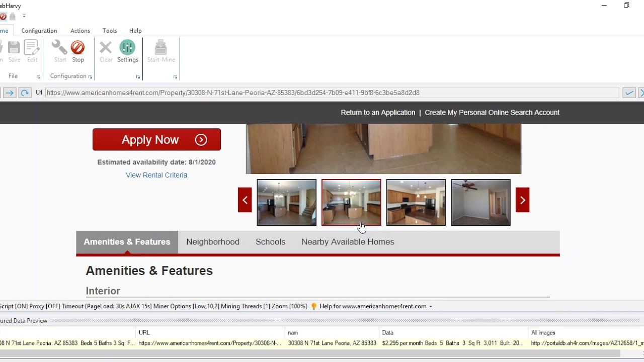Click the '30308 N 71st Lane' nam cell
The width and height of the screenshot is (644, 362).
[332, 343]
